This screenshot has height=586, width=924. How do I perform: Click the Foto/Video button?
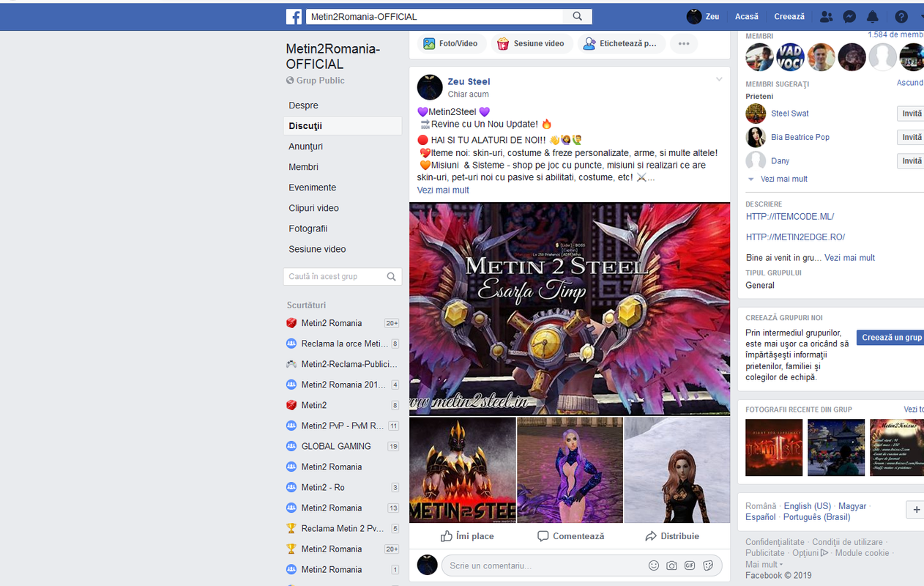(x=450, y=44)
